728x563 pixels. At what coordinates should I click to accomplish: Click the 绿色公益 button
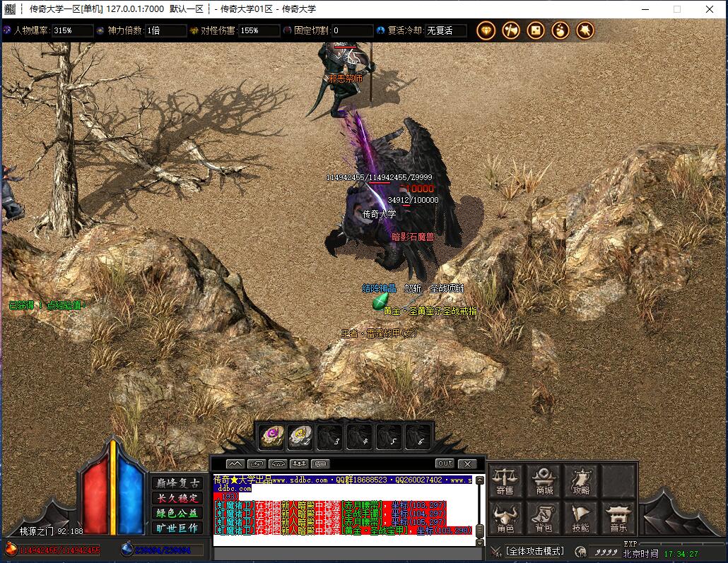point(178,514)
